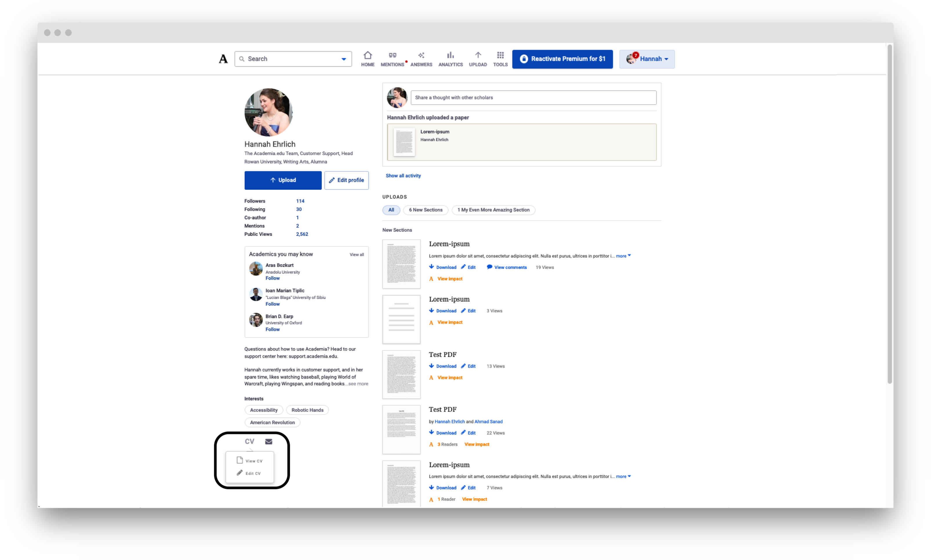
Task: Click the Mentions count 2
Action: (297, 226)
